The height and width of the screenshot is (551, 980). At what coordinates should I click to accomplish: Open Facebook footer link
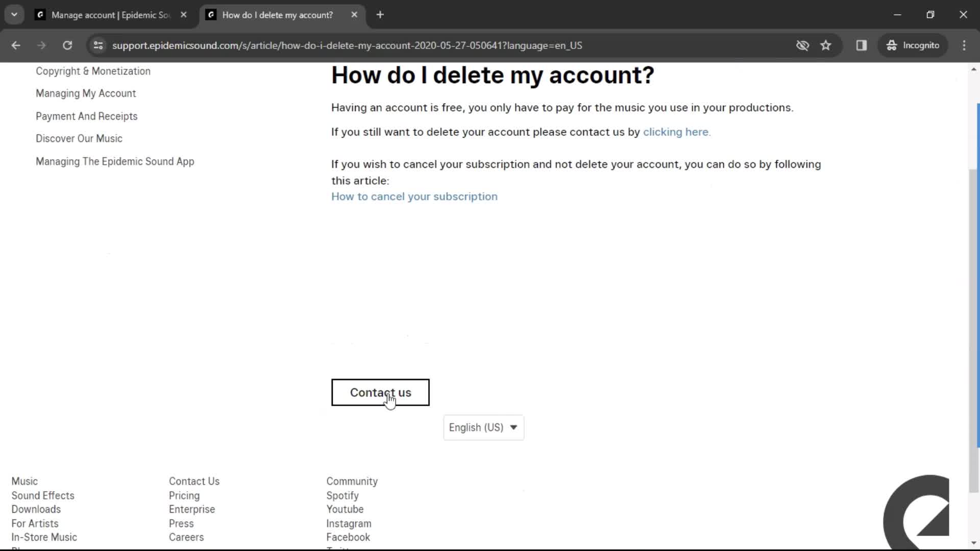point(348,537)
